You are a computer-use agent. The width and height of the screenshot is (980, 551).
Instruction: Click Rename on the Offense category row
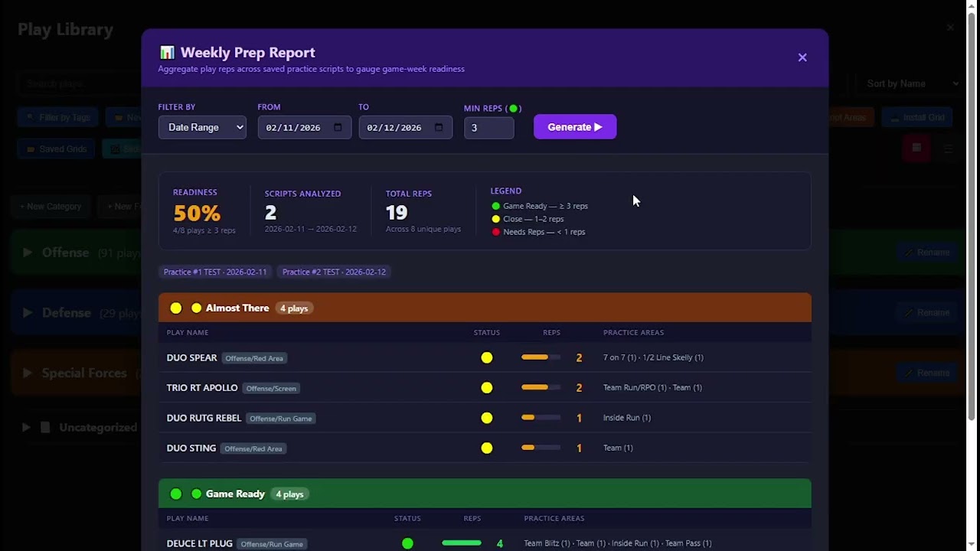[926, 253]
